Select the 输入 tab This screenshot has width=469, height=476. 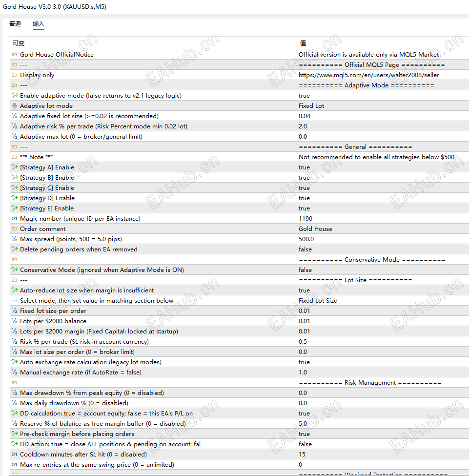click(38, 24)
